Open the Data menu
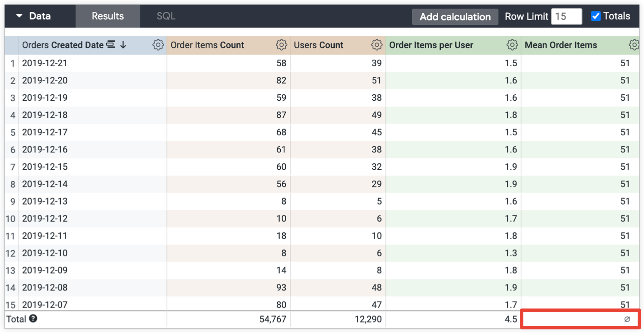 [x=40, y=15]
